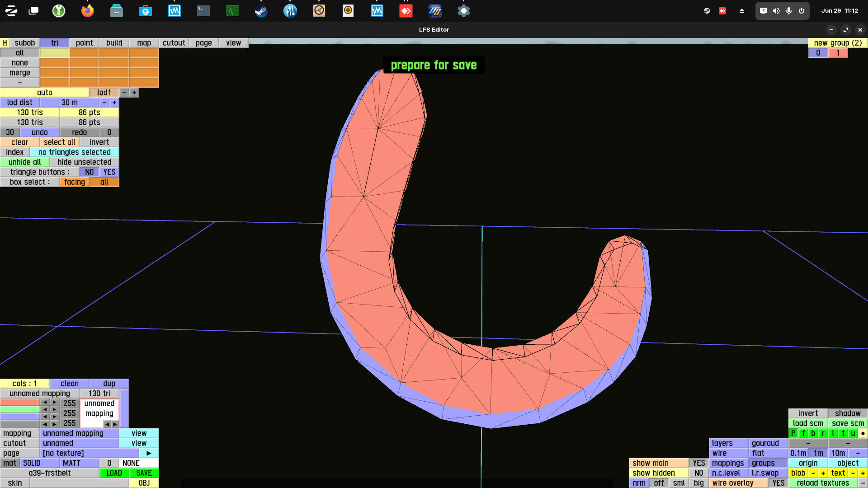The image size is (868, 488).
Task: Set triangle buttons to YES
Action: (x=109, y=172)
